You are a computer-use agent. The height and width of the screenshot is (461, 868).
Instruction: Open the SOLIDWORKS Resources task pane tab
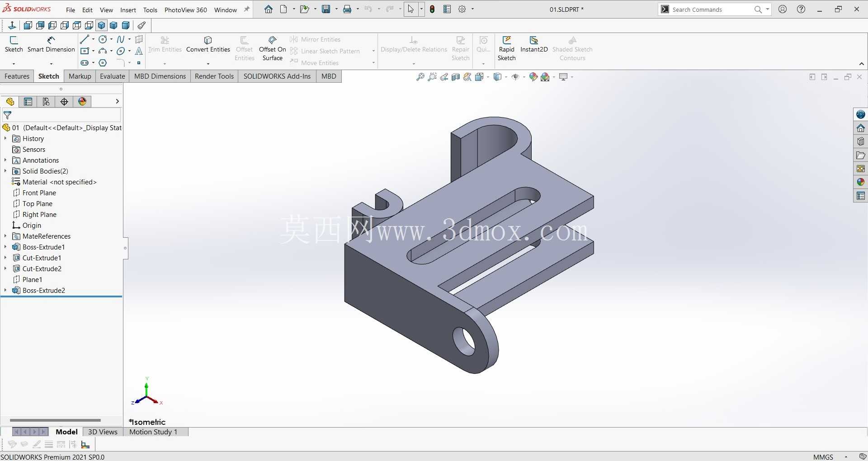(x=860, y=128)
